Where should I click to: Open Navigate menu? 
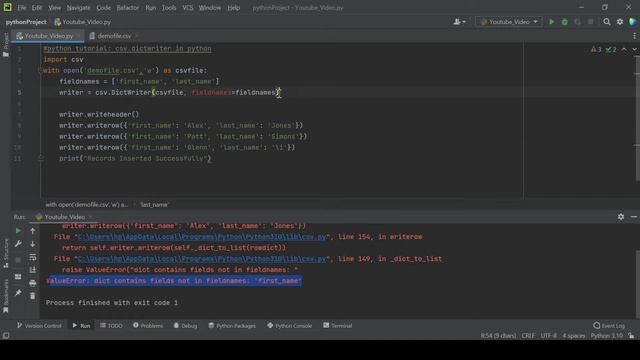click(x=78, y=8)
